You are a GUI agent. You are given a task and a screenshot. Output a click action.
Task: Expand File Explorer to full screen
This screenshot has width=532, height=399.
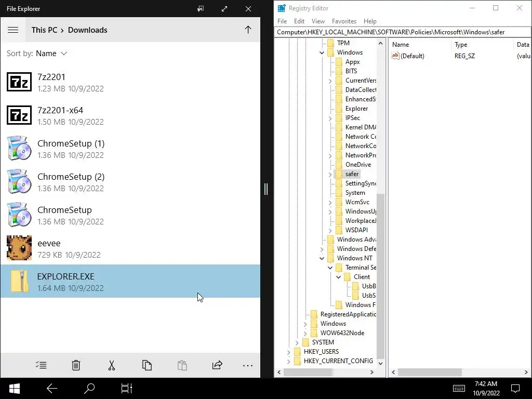point(224,8)
